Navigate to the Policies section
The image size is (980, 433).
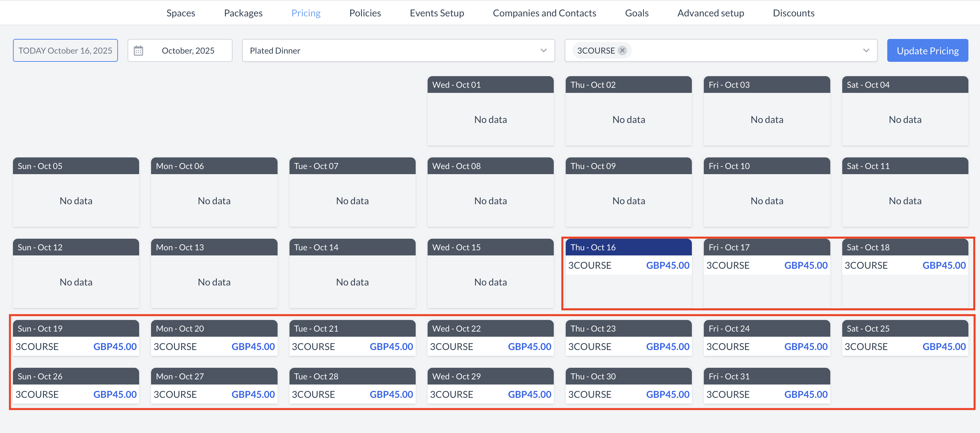tap(365, 13)
